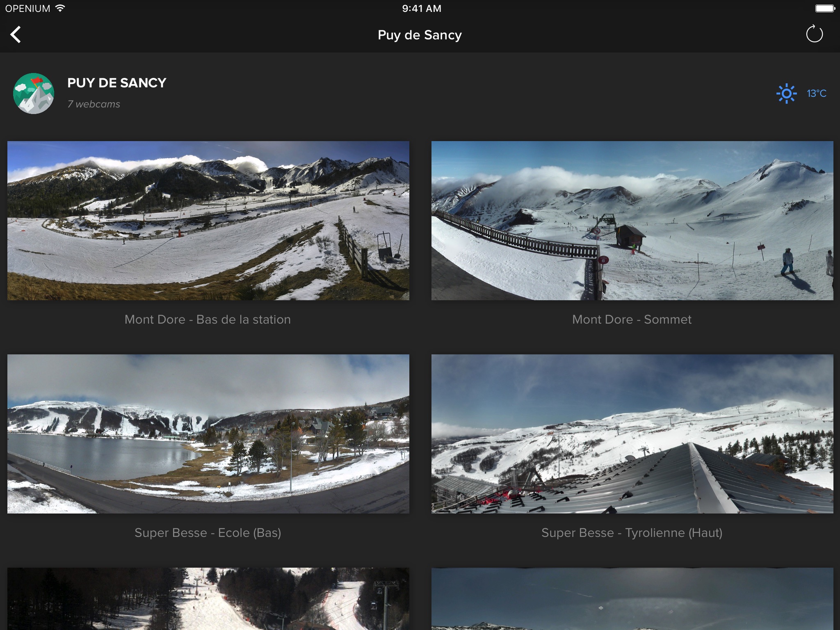
Task: Tap the 'Mont Dore - Bas de la station' caption
Action: coord(208,320)
